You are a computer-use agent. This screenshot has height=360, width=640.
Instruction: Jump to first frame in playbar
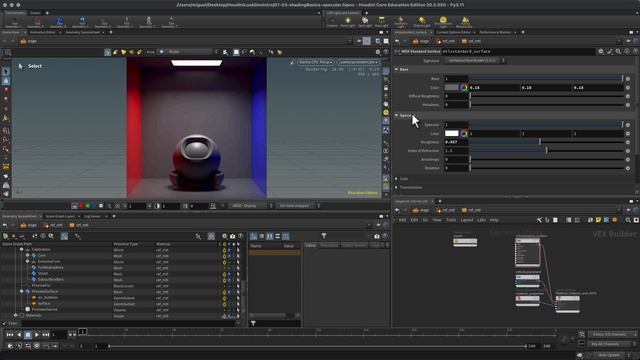[10, 335]
